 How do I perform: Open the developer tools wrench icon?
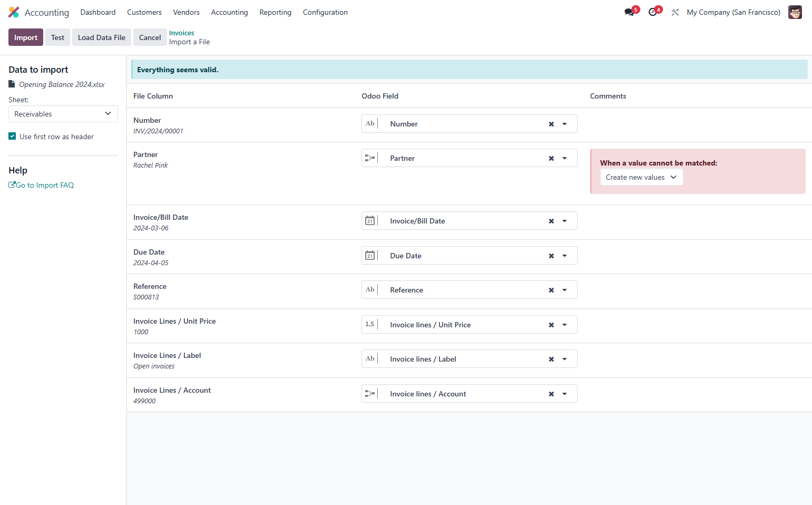[675, 12]
